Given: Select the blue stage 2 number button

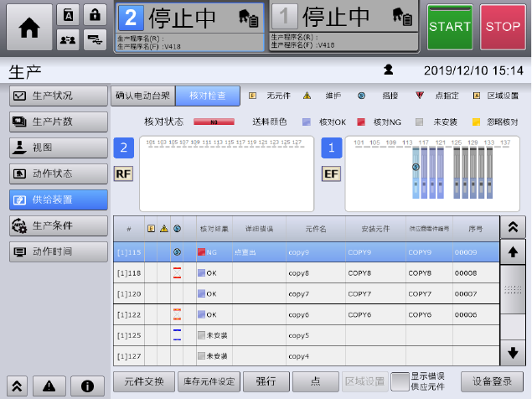Looking at the screenshot, I should (123, 148).
